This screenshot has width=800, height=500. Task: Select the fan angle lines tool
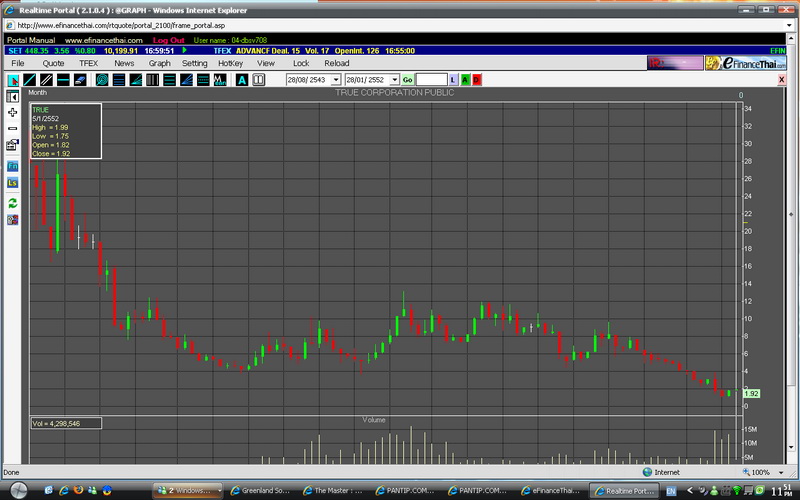(136, 80)
